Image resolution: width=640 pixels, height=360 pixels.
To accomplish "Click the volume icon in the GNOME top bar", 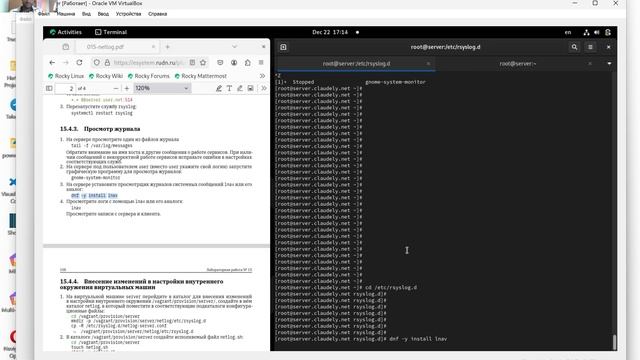I will coord(597,32).
